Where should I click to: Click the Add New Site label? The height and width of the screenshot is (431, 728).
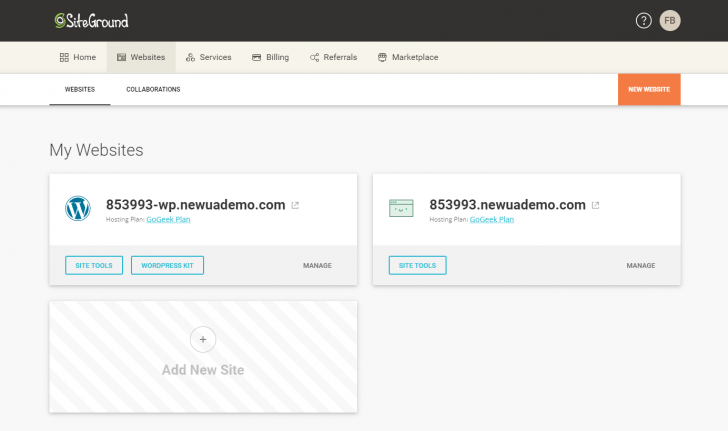pyautogui.click(x=203, y=370)
